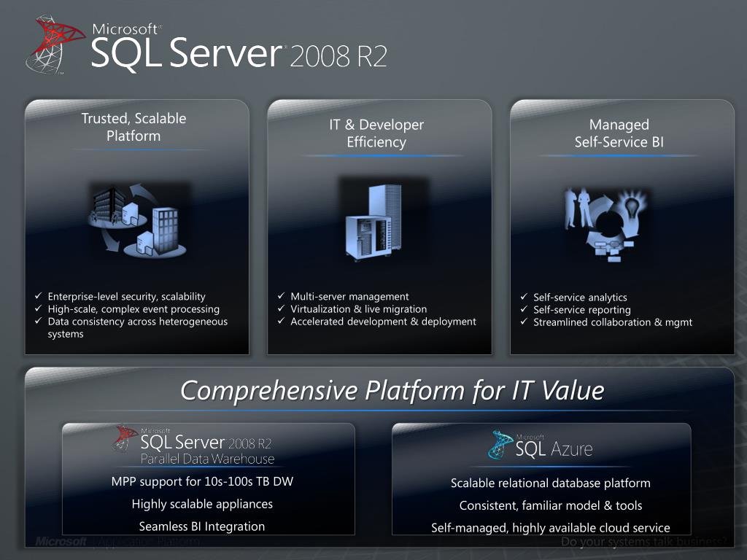Click 'SQL Server 2008 R2' text in lower panel
747x560 pixels.
coord(206,443)
